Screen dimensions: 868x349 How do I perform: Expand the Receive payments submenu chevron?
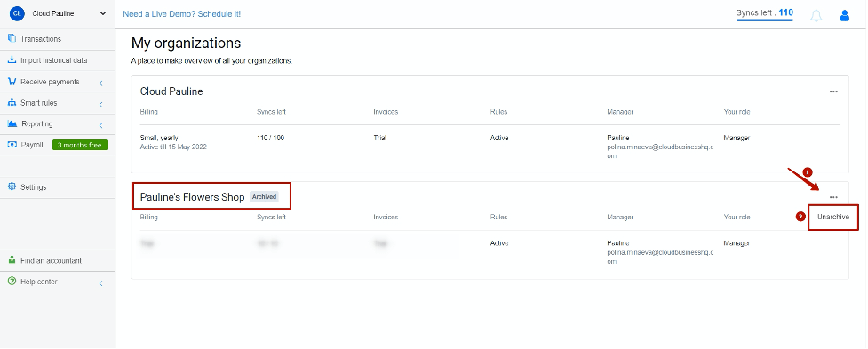point(101,83)
